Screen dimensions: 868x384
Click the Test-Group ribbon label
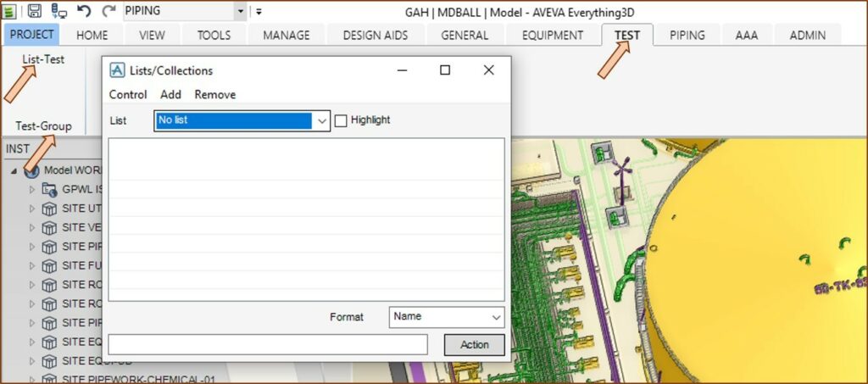[x=43, y=126]
